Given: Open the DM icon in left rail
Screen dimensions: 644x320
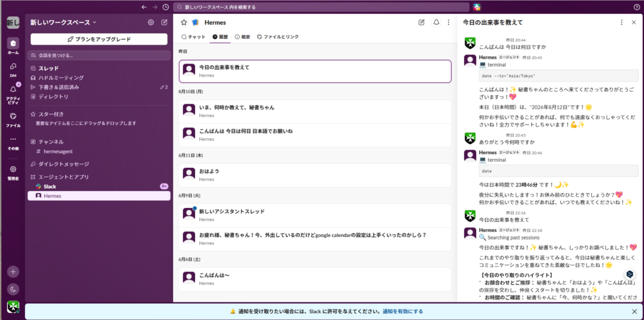Looking at the screenshot, I should [13, 67].
